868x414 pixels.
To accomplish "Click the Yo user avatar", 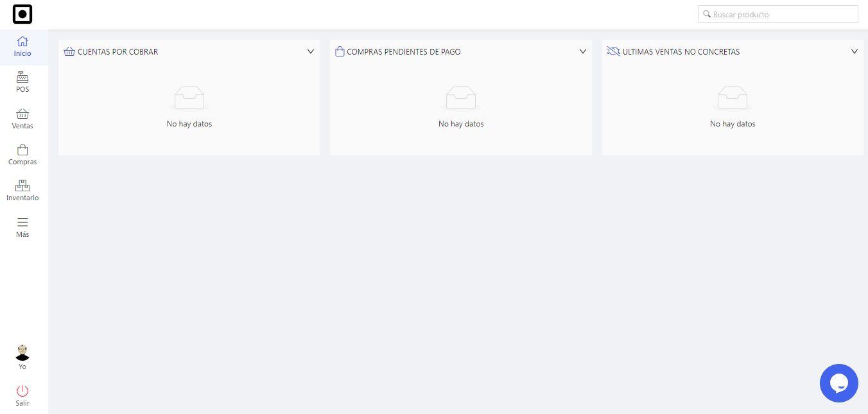I will 22,352.
